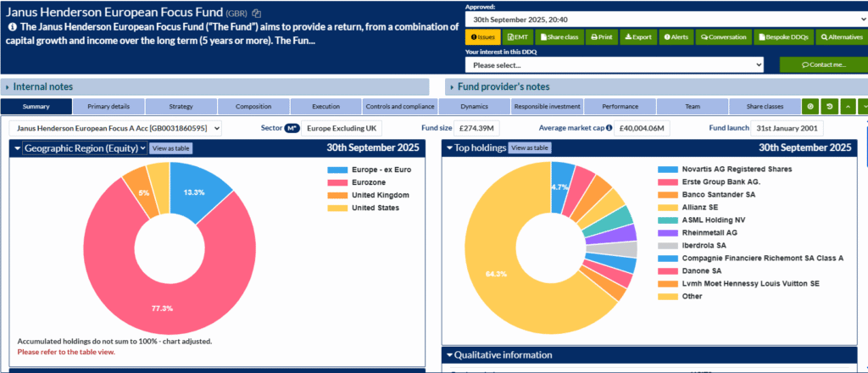This screenshot has height=373, width=868.
Task: Click the green compass icon after Share classes
Action: (811, 107)
